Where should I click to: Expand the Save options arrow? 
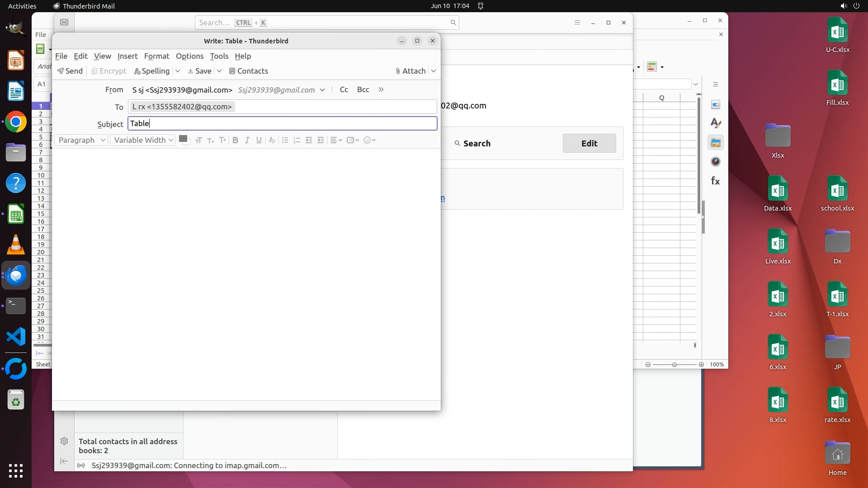(x=219, y=71)
